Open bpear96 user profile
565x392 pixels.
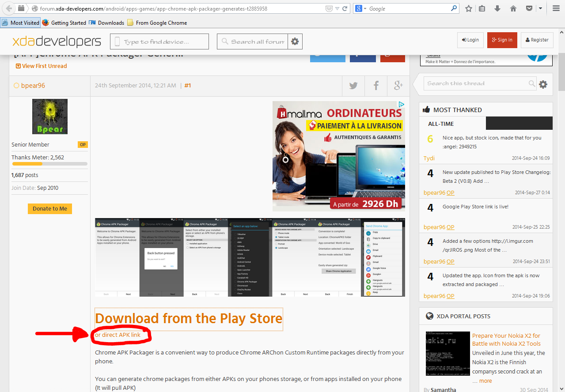pyautogui.click(x=33, y=86)
